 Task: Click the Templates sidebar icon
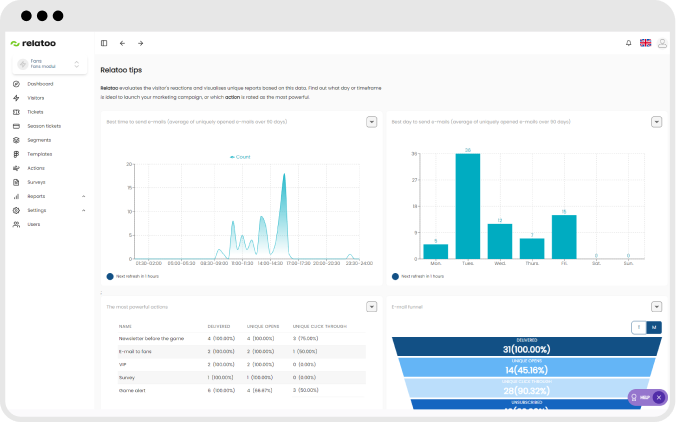coord(16,154)
